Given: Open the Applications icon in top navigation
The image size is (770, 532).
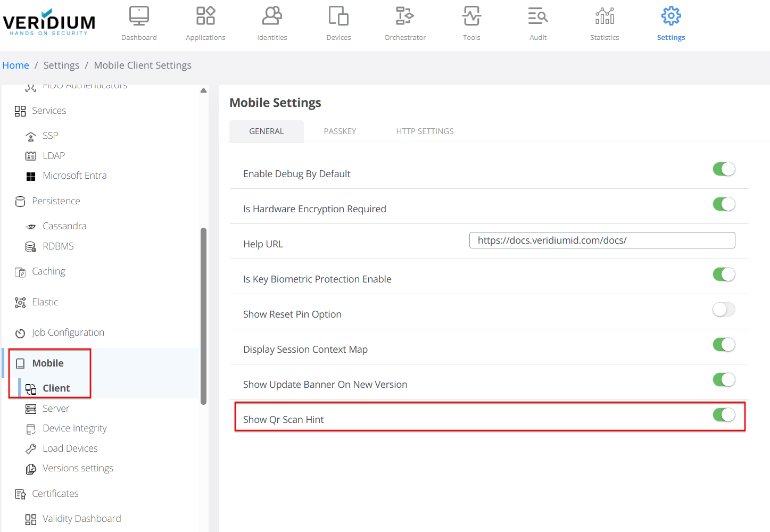Looking at the screenshot, I should 205,16.
